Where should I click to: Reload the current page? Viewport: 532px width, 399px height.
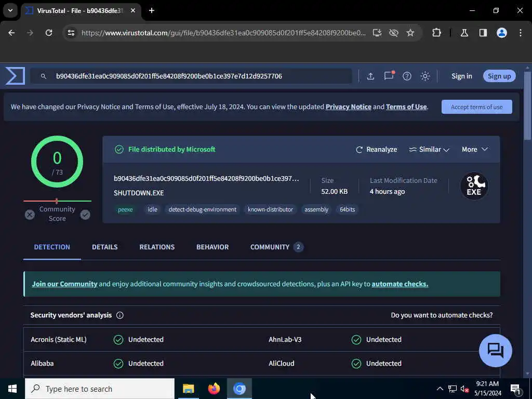pos(49,33)
